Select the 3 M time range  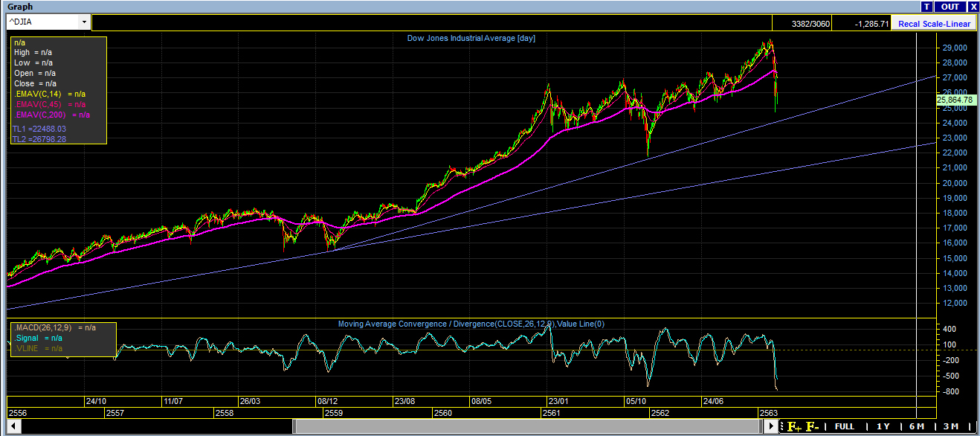tap(950, 427)
